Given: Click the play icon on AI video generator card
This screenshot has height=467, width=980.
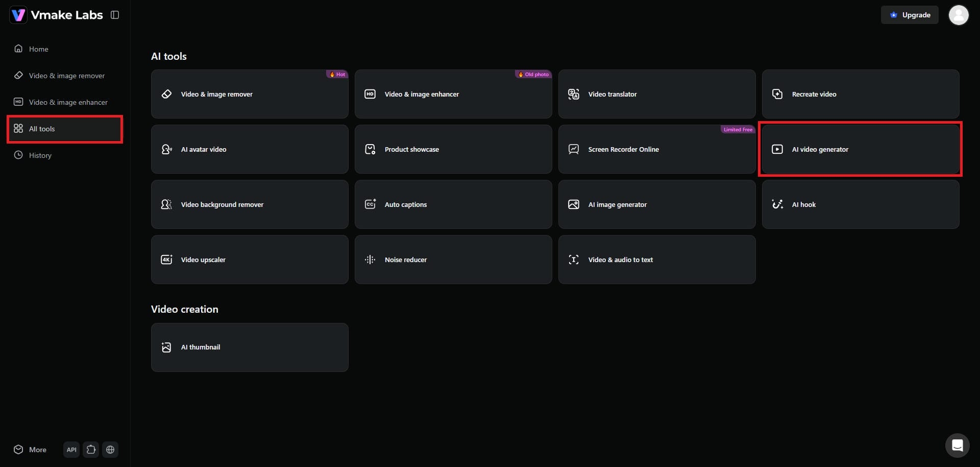Looking at the screenshot, I should click(777, 149).
